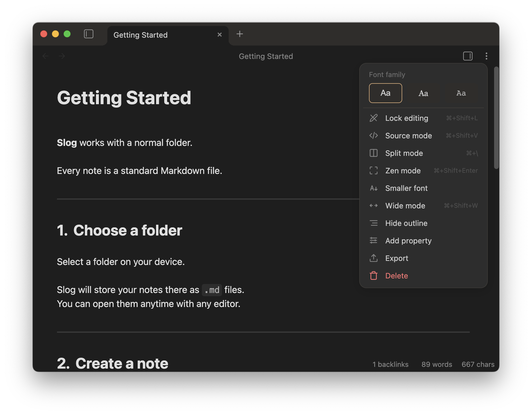
Task: Close the Getting Started tab
Action: tap(220, 35)
